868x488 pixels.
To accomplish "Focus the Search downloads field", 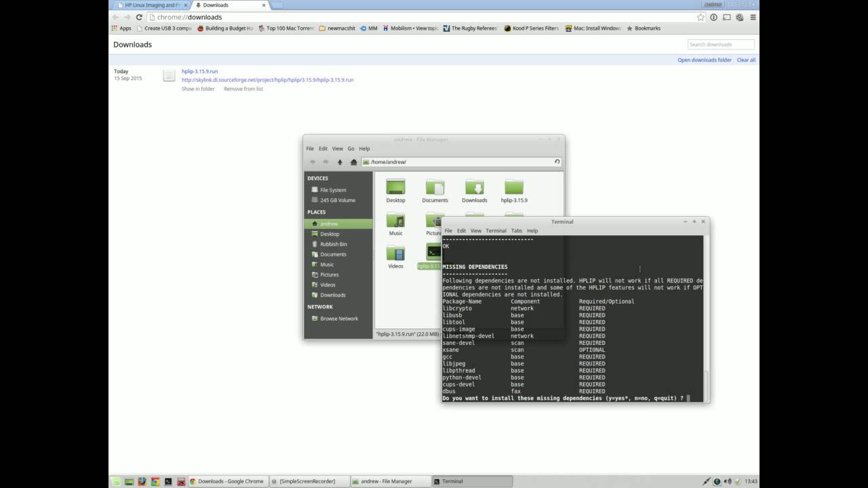I will point(721,44).
